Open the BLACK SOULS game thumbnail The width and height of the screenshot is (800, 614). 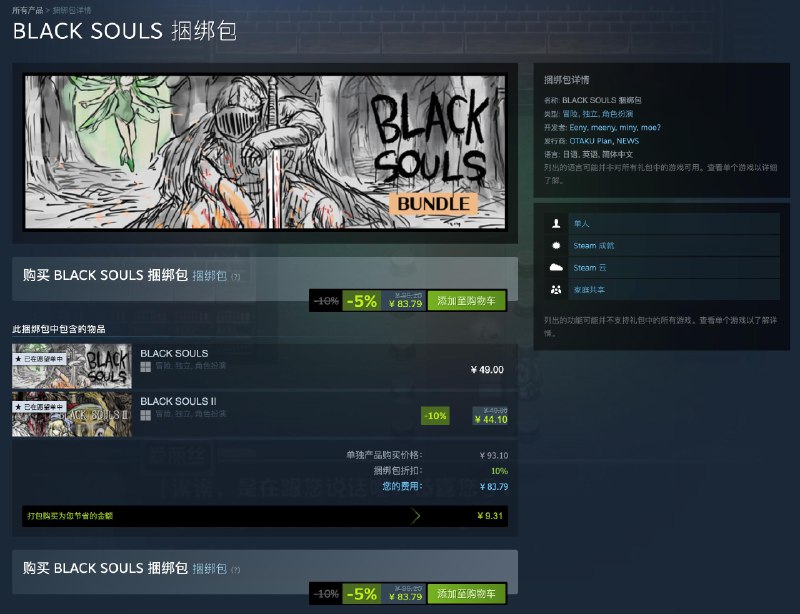coord(72,366)
